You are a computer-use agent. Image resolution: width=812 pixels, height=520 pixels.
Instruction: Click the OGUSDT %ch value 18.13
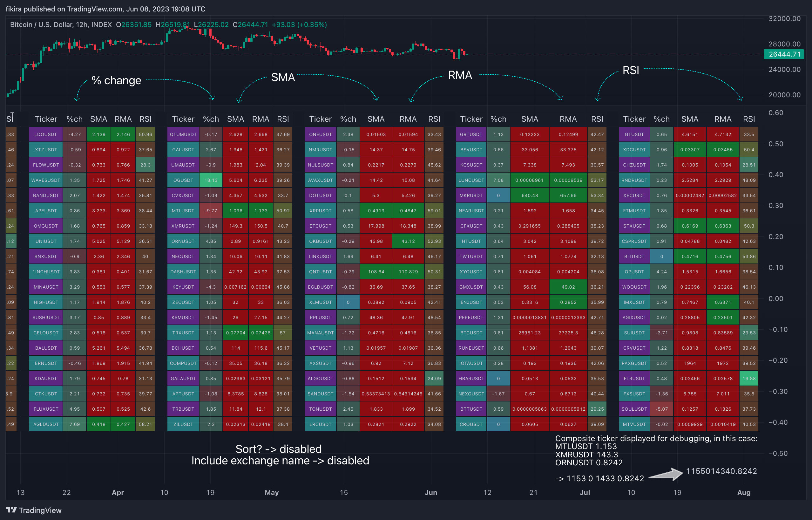point(211,180)
